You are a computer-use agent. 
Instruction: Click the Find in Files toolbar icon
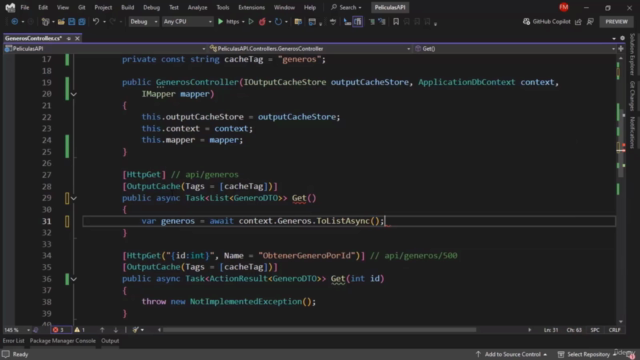click(298, 22)
